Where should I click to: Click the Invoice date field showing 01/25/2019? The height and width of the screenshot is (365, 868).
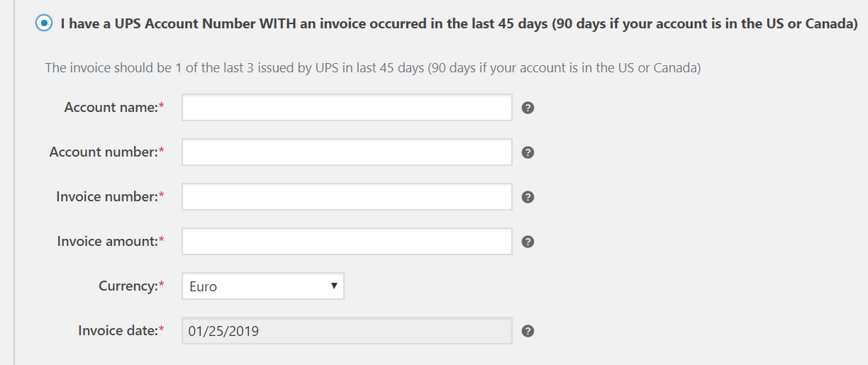[x=347, y=331]
